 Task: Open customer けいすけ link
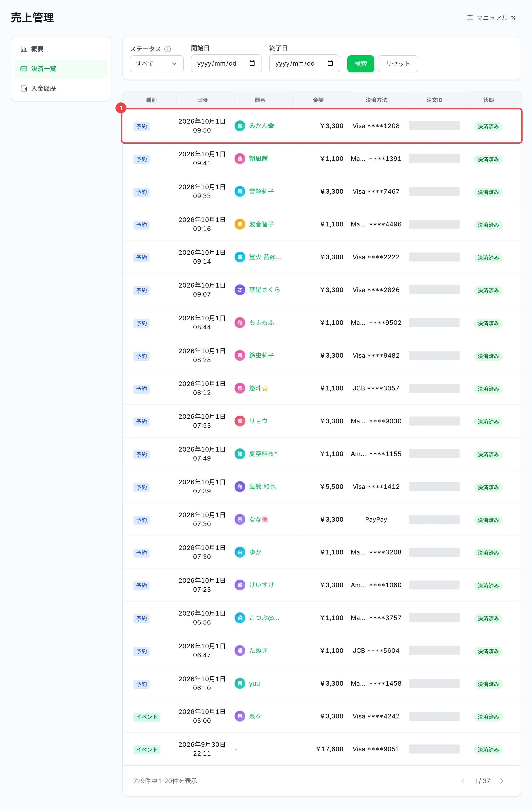262,585
